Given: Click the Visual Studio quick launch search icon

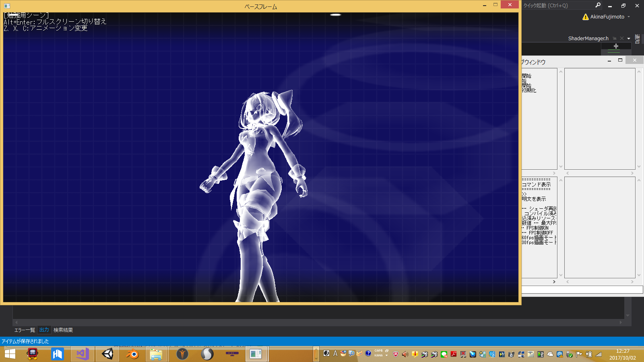Looking at the screenshot, I should click(598, 5).
